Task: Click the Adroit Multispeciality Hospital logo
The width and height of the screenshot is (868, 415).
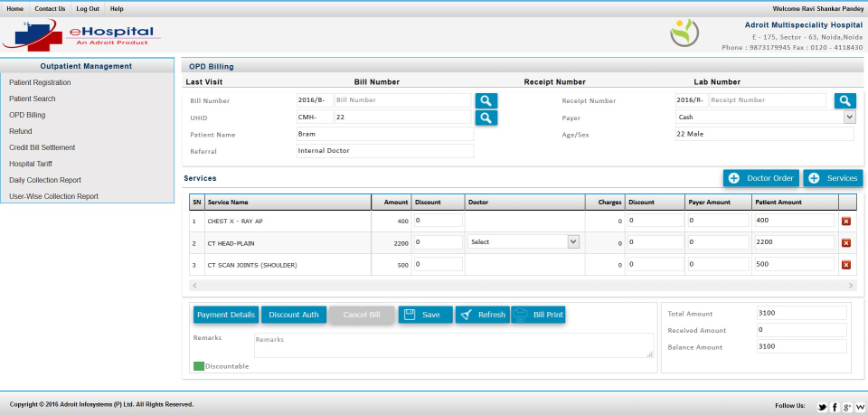Action: coord(684,33)
